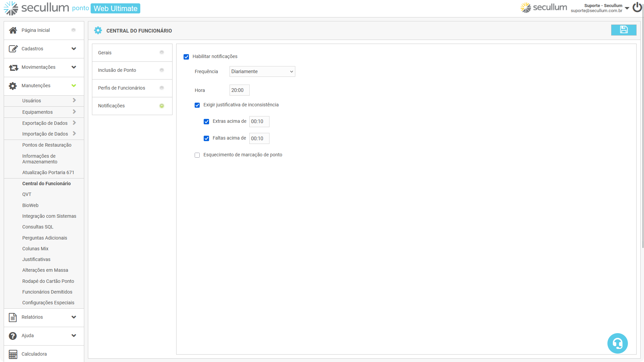The height and width of the screenshot is (362, 644).
Task: Click the Relatórios document icon
Action: [13, 317]
